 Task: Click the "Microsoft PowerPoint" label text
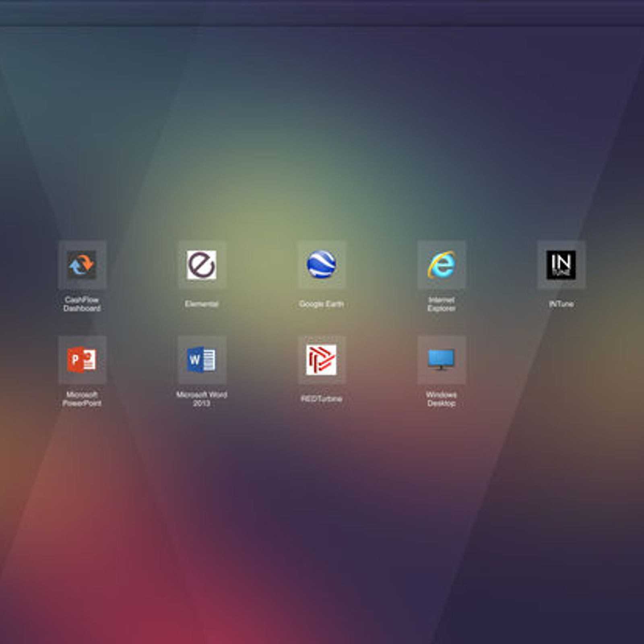(x=82, y=399)
